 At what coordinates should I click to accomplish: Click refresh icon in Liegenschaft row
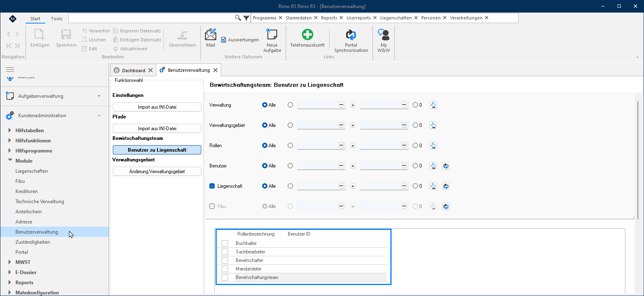pyautogui.click(x=446, y=186)
